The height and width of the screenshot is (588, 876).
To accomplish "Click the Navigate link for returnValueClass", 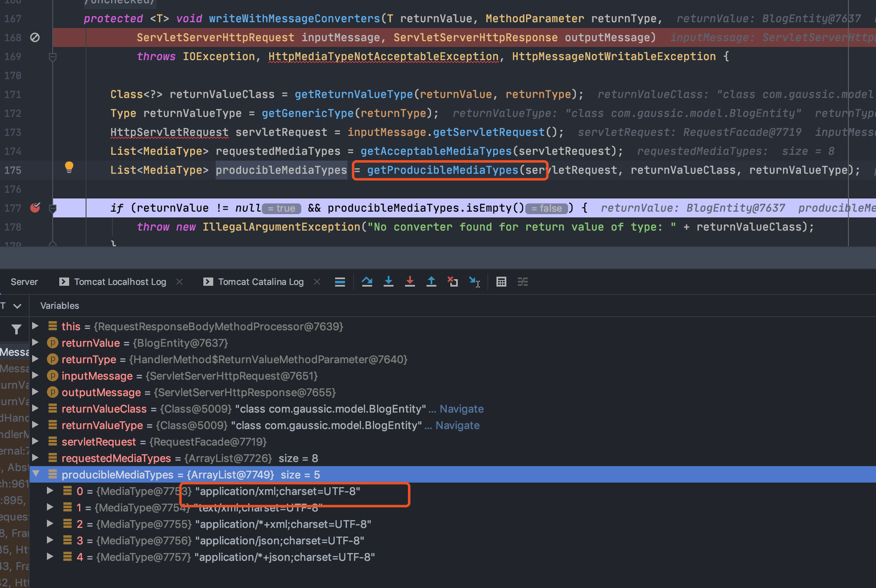I will (x=461, y=409).
